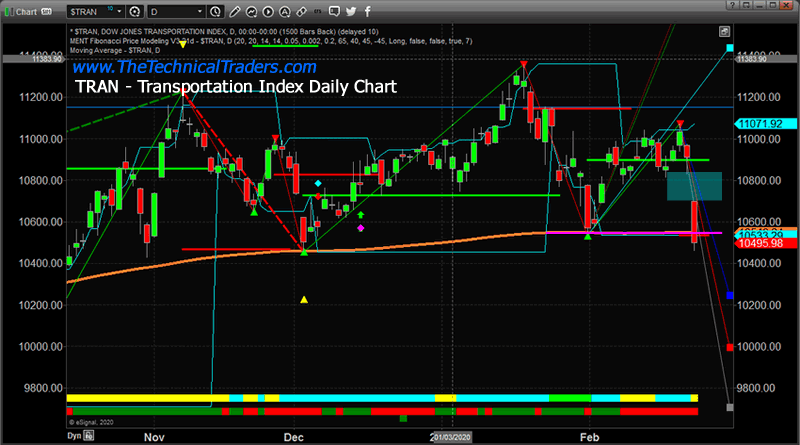Toggle the green chart link indicator
Image resolution: width=800 pixels, height=445 pixels.
coord(8,11)
